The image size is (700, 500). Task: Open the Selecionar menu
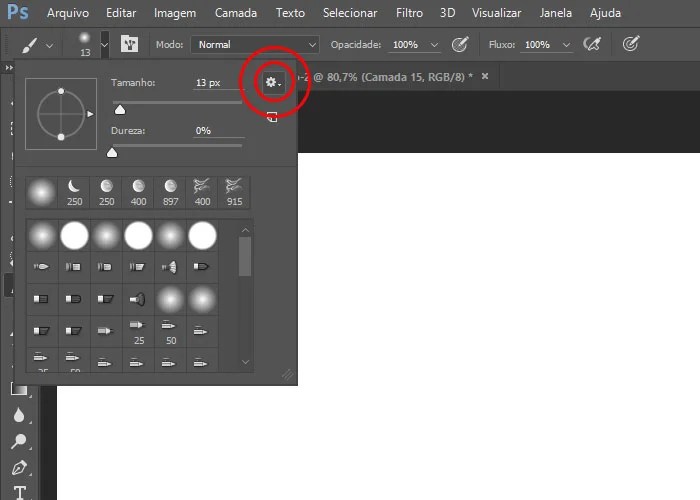350,13
